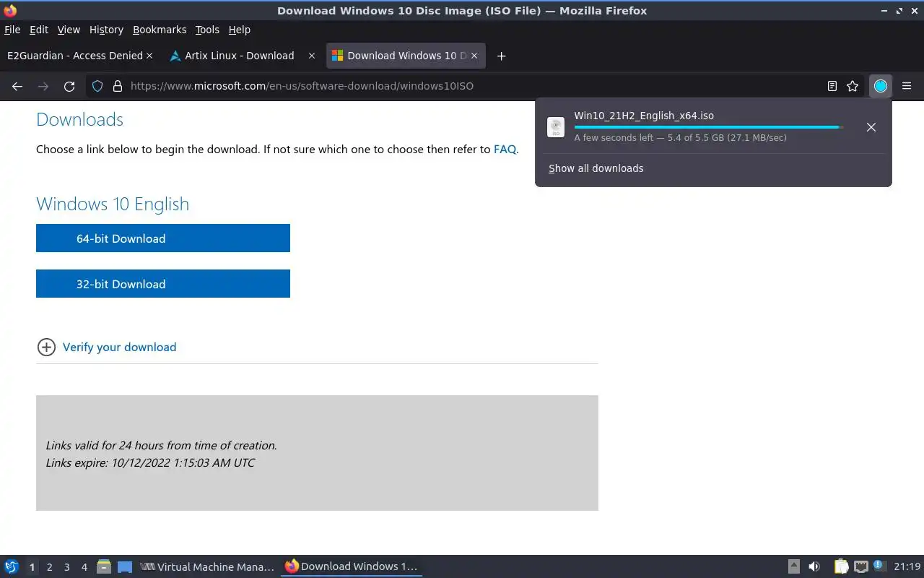Switch to the Artix Linux Download tab
The height and width of the screenshot is (578, 924).
[240, 56]
